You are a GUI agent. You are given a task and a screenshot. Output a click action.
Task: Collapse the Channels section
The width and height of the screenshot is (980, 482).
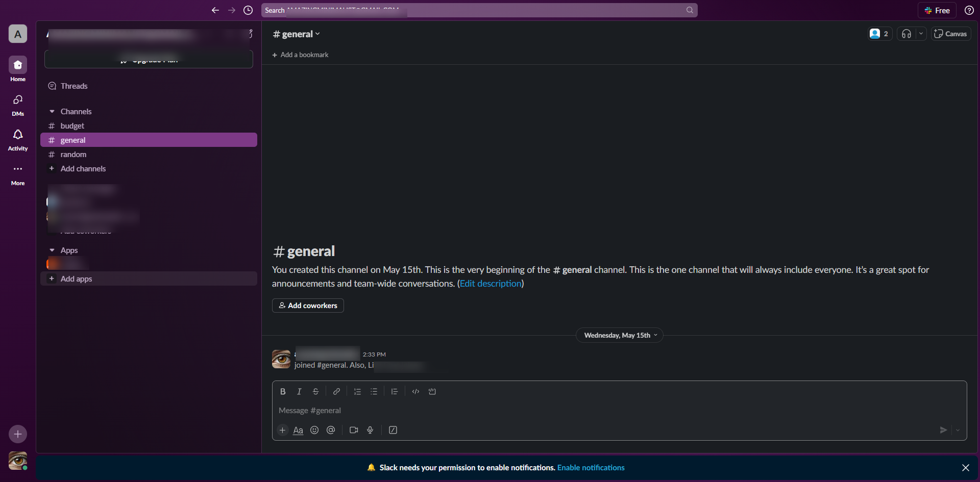pyautogui.click(x=52, y=112)
